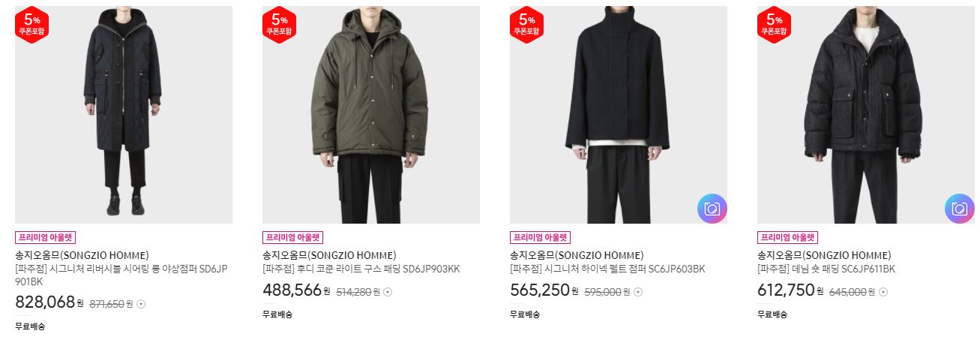The height and width of the screenshot is (343, 980).
Task: Open product title ending SC6JP611BK
Action: click(826, 269)
